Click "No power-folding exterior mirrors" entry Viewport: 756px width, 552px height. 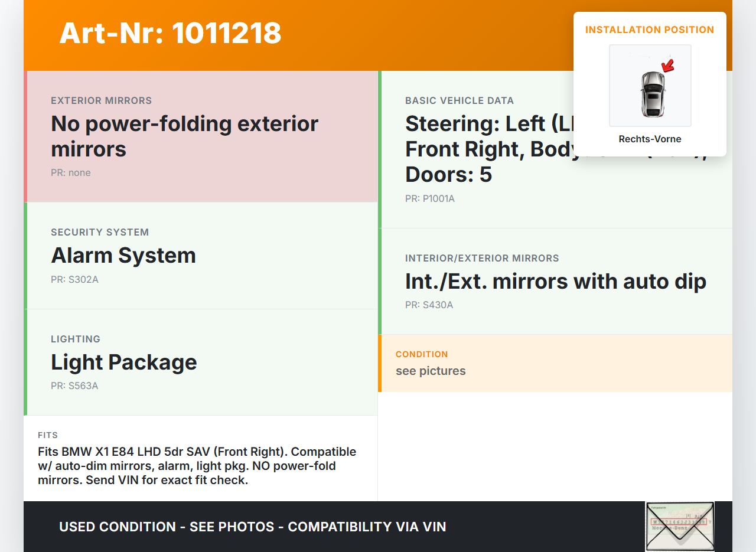pyautogui.click(x=184, y=136)
